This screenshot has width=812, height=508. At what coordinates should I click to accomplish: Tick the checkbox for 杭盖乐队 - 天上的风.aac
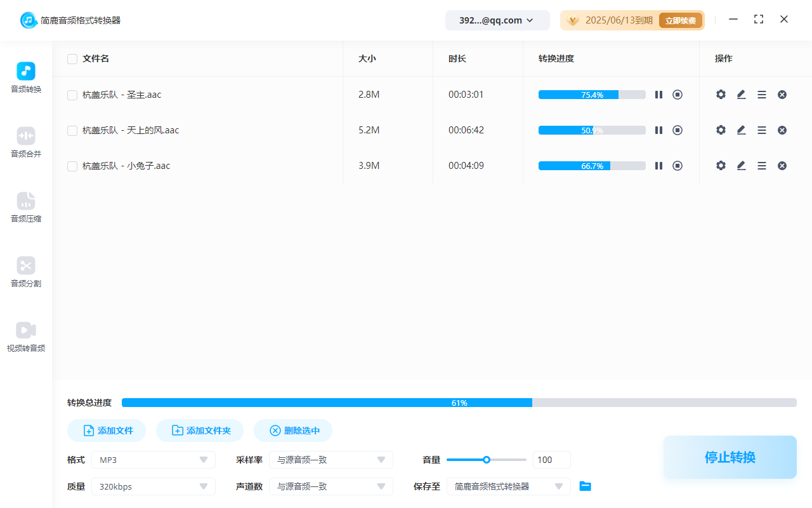pyautogui.click(x=72, y=131)
